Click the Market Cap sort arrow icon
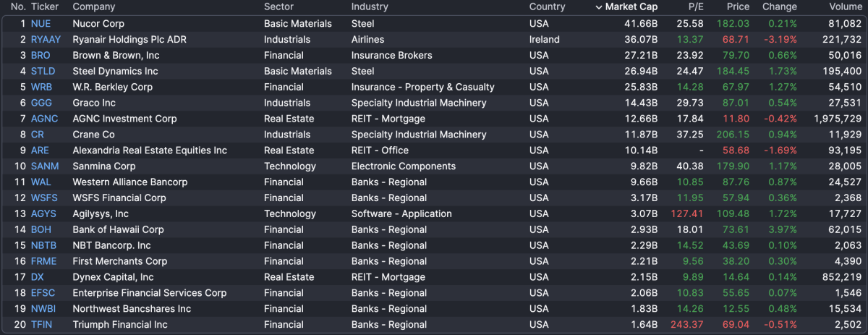This screenshot has height=335, width=868. (598, 7)
